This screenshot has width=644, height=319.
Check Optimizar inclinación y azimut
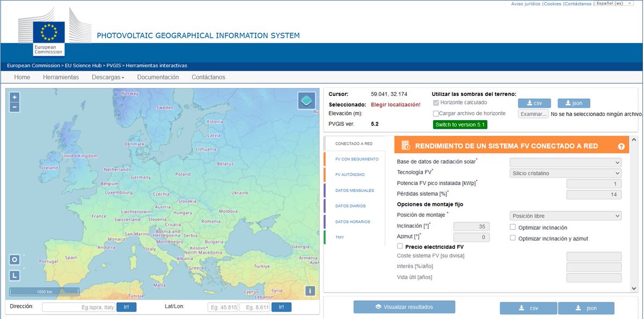(x=513, y=238)
